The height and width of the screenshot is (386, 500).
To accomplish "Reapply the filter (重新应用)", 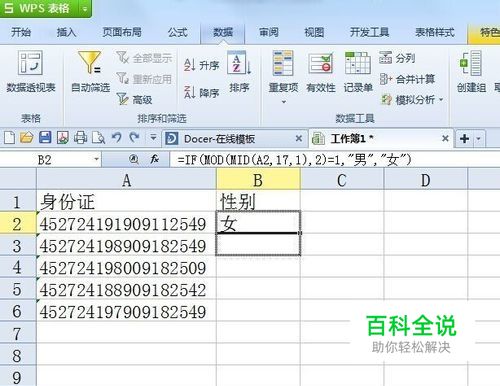I will point(144,79).
